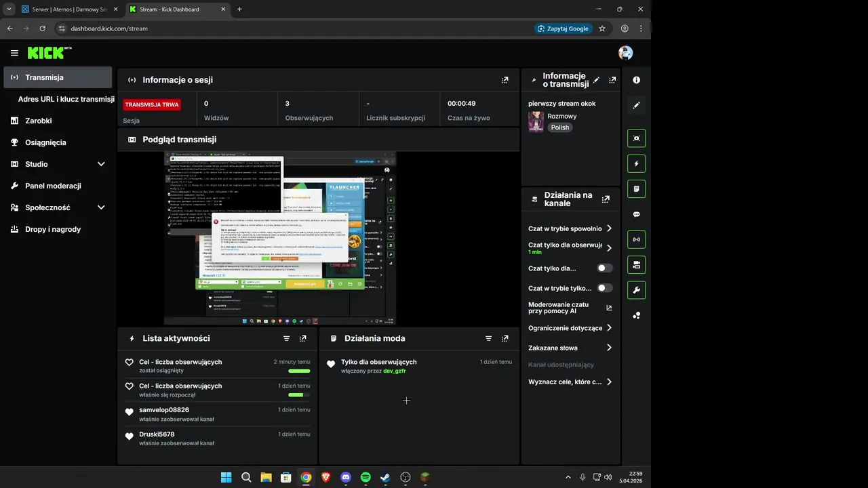Expand the Studio menu chevron
This screenshot has width=868, height=488.
[101, 164]
